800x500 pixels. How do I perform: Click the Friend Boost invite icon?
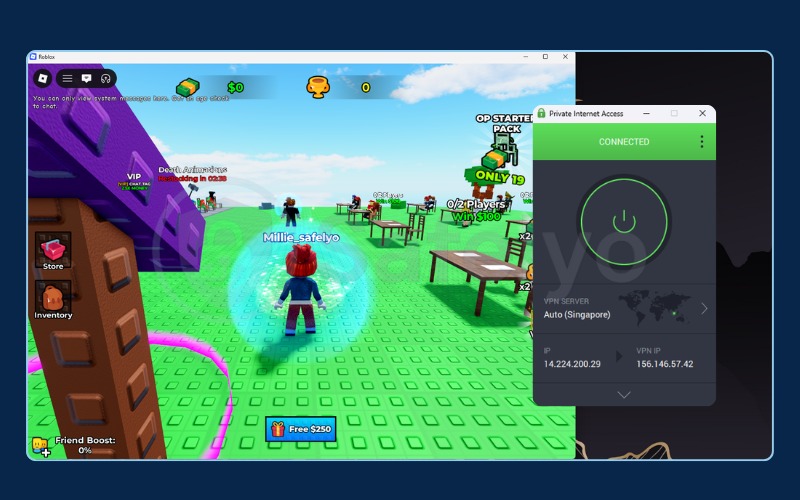[40, 446]
